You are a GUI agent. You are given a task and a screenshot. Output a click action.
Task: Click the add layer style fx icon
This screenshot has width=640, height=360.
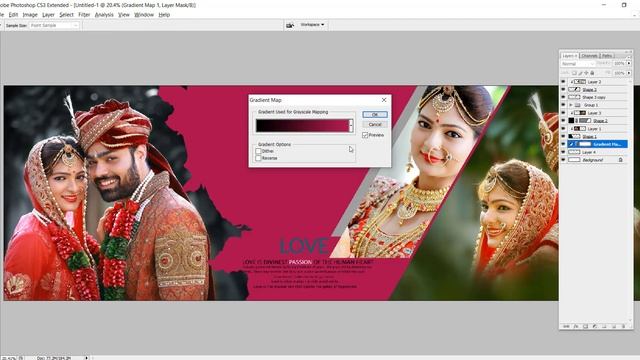pyautogui.click(x=576, y=326)
